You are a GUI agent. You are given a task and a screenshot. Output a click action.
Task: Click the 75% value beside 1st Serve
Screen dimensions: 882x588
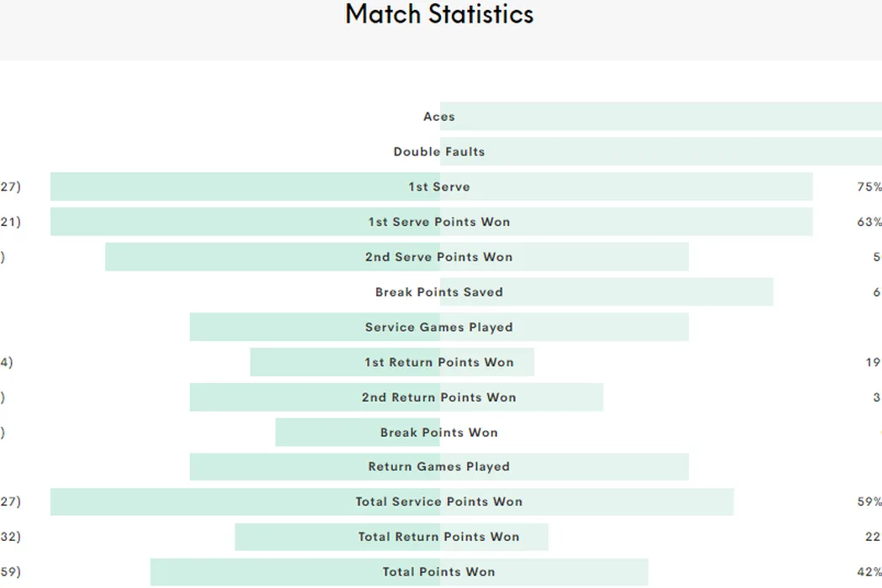coord(869,187)
